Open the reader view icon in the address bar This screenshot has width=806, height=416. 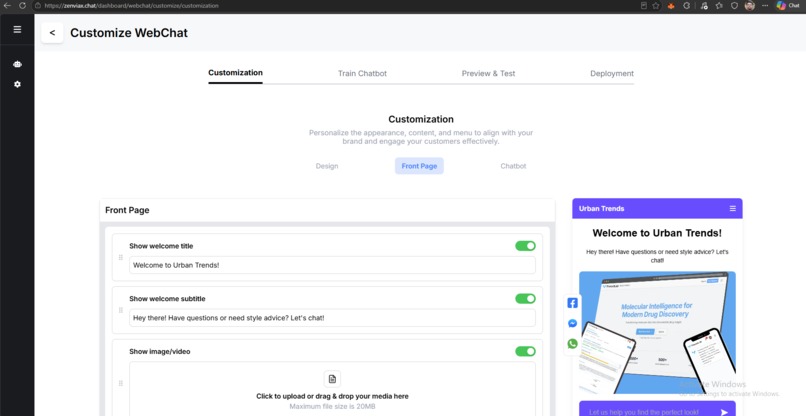pos(644,6)
